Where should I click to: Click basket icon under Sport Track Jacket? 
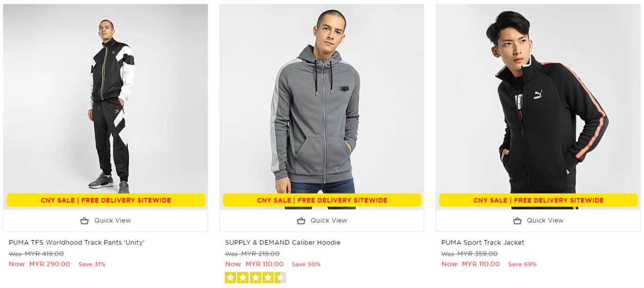(517, 221)
